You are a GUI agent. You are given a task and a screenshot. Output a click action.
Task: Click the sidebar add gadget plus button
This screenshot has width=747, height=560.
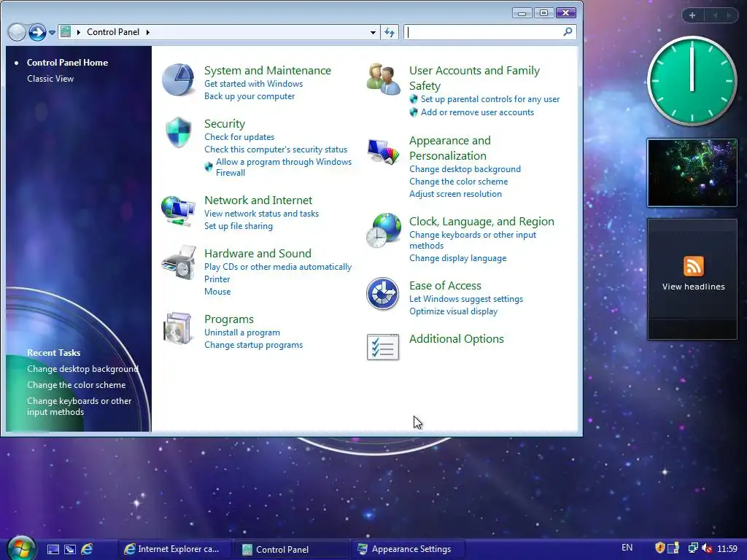point(692,15)
